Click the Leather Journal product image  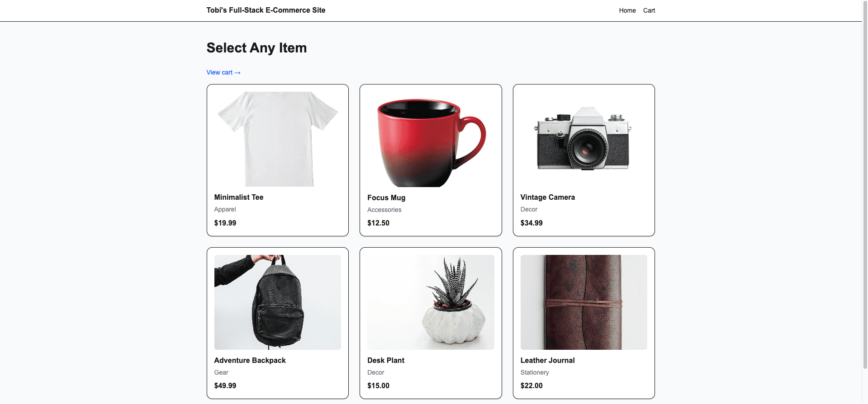pyautogui.click(x=583, y=302)
